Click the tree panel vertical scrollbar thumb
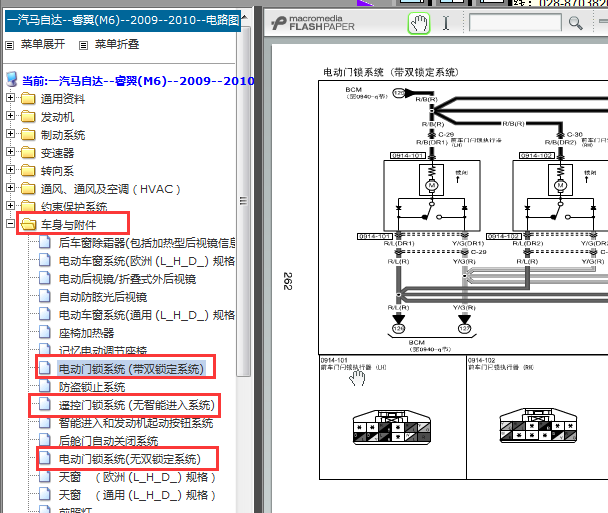 244,201
